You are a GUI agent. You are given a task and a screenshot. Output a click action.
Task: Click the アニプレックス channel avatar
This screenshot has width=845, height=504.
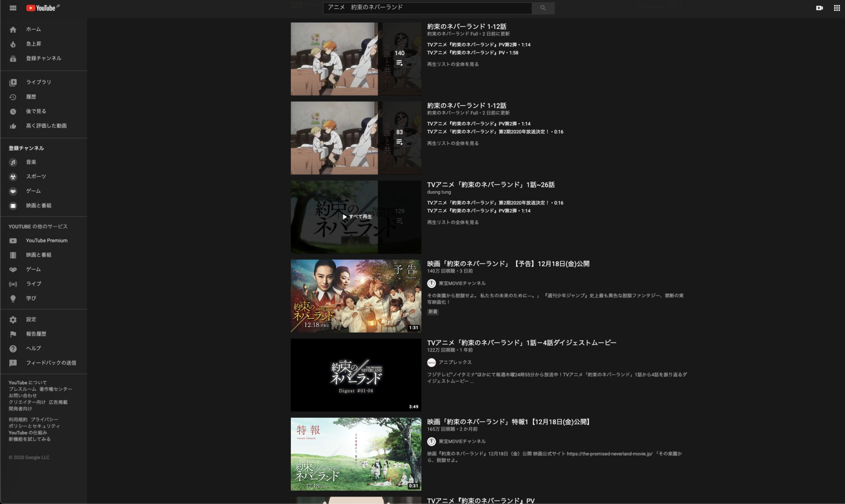[431, 362]
